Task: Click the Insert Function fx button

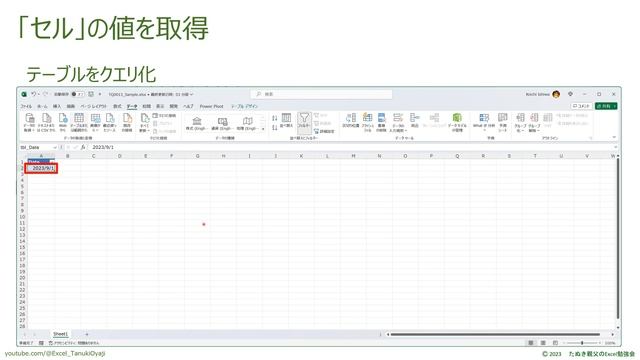Action: 83,147
